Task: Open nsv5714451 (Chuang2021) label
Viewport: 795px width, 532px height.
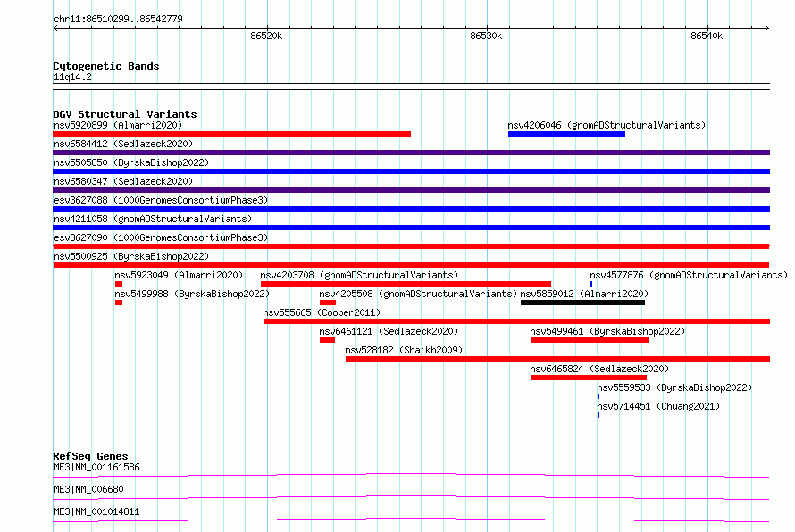Action: 658,406
